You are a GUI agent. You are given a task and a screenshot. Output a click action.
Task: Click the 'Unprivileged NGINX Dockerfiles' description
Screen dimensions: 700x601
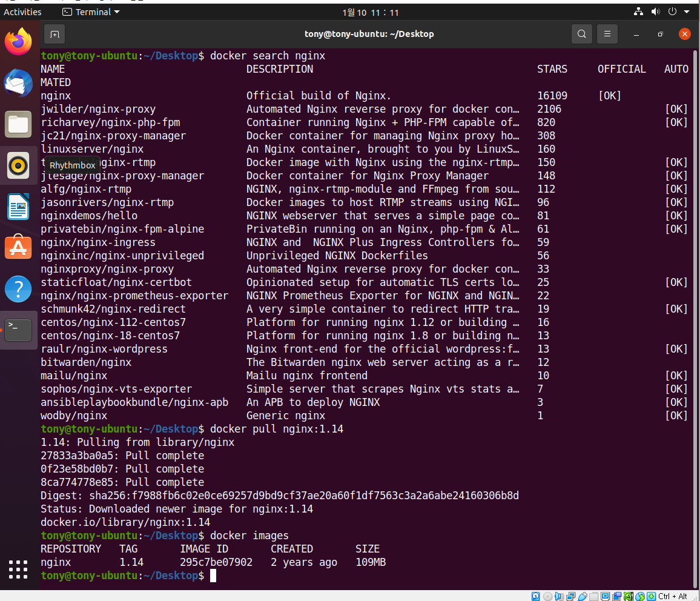[337, 256]
